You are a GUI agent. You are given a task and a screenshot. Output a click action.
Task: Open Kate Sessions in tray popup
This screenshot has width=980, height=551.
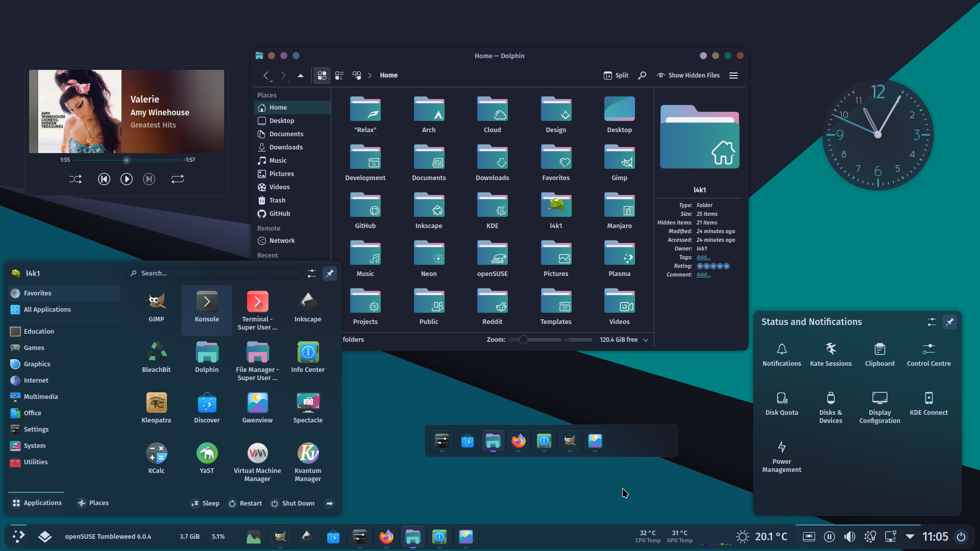point(830,355)
